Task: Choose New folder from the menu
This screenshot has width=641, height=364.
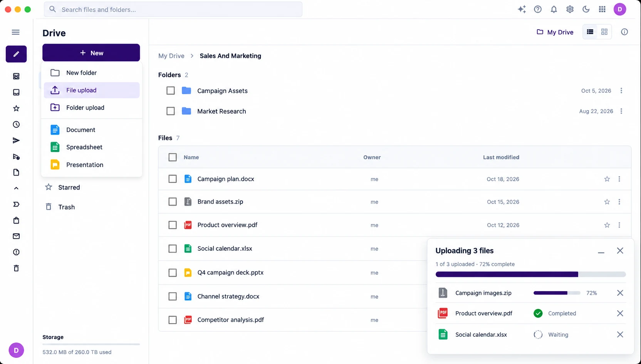Action: pos(92,73)
